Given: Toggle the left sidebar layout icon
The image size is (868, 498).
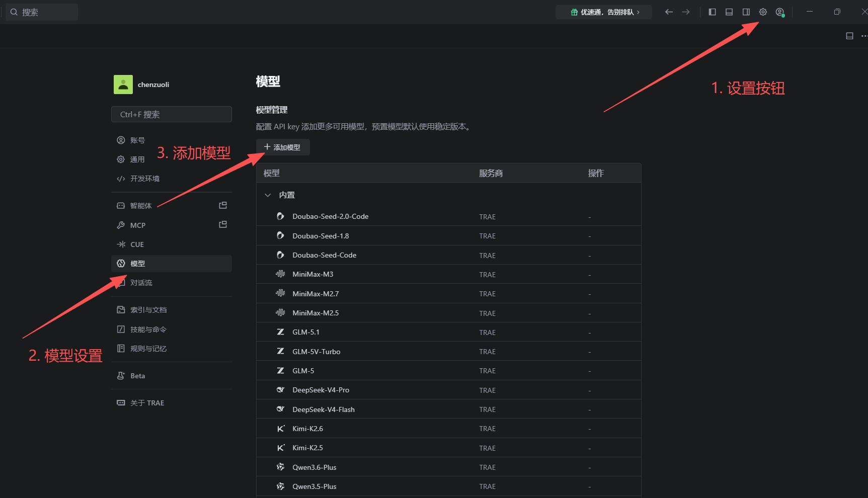Looking at the screenshot, I should point(712,12).
